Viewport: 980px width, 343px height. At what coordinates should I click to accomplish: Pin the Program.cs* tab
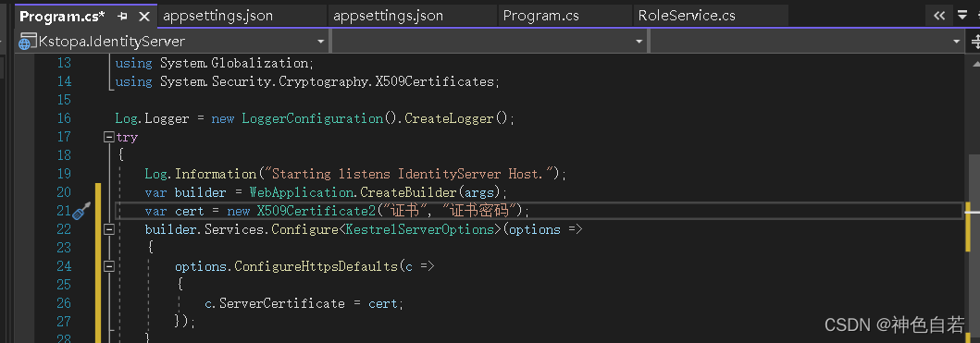pyautogui.click(x=122, y=17)
